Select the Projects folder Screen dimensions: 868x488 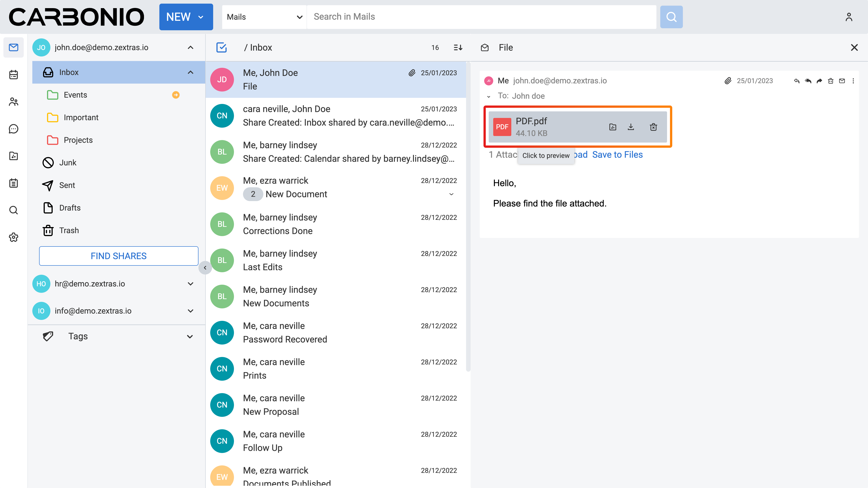[x=78, y=140]
